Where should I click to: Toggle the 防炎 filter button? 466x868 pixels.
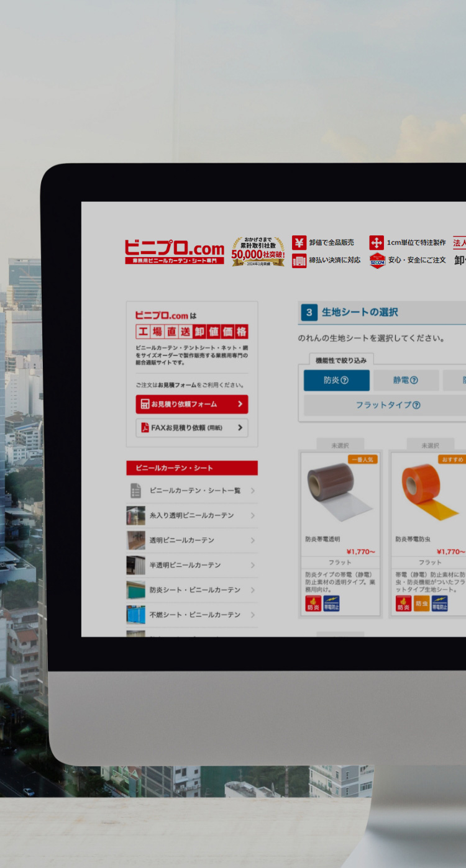click(x=336, y=381)
